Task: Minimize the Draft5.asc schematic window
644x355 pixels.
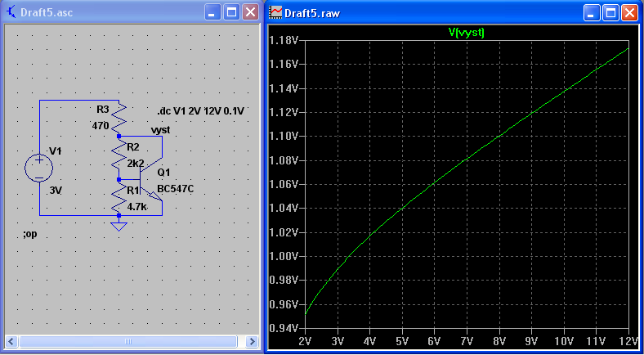Action: coord(212,12)
